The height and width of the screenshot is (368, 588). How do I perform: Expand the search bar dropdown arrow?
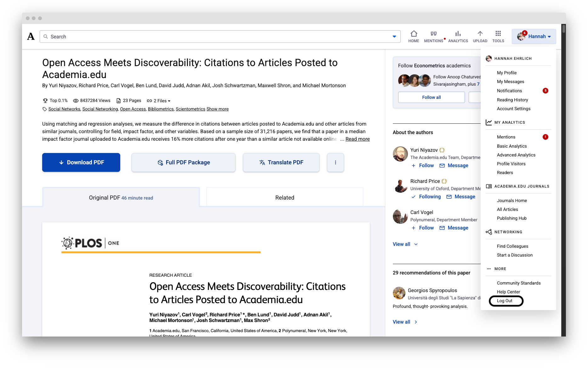click(x=394, y=37)
